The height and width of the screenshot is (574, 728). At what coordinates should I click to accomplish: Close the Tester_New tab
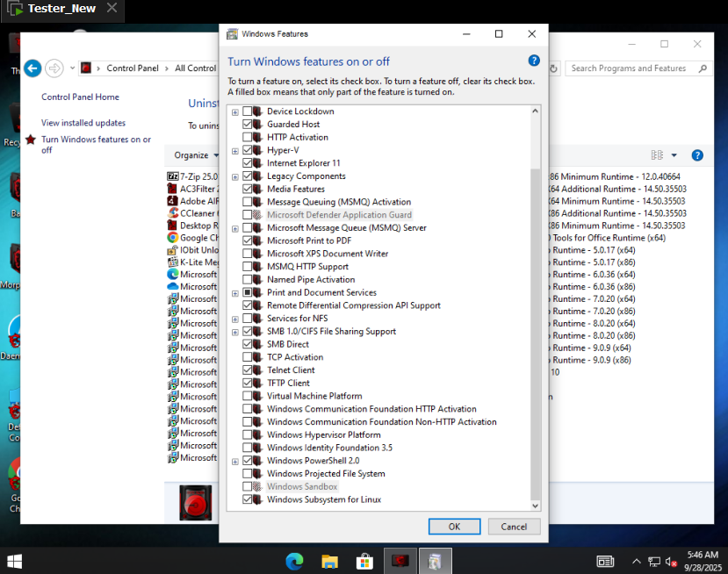(x=112, y=8)
